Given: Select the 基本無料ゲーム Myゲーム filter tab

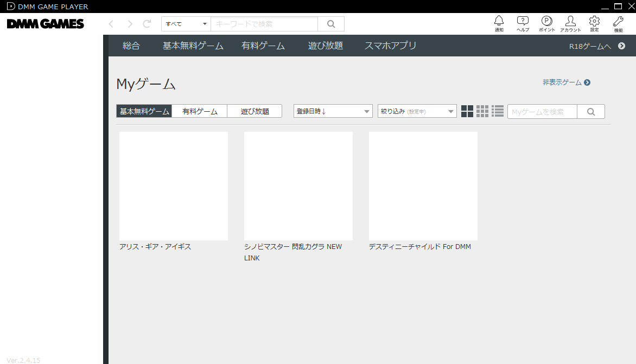Looking at the screenshot, I should tap(144, 111).
